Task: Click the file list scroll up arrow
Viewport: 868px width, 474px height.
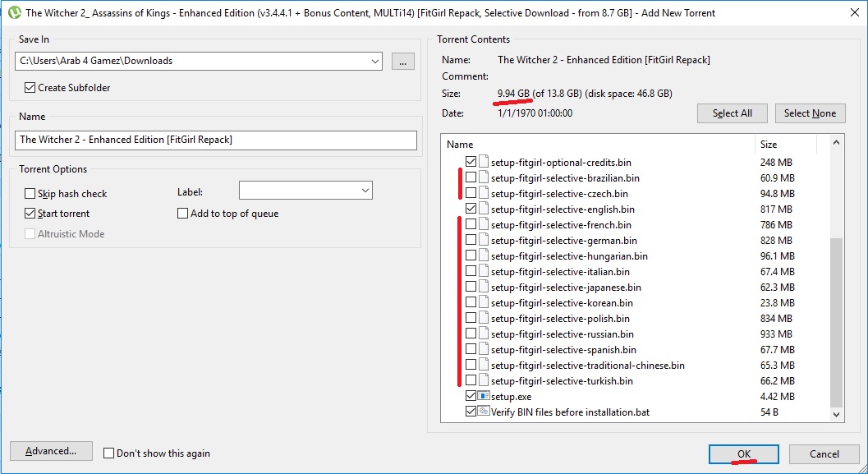Action: 836,143
